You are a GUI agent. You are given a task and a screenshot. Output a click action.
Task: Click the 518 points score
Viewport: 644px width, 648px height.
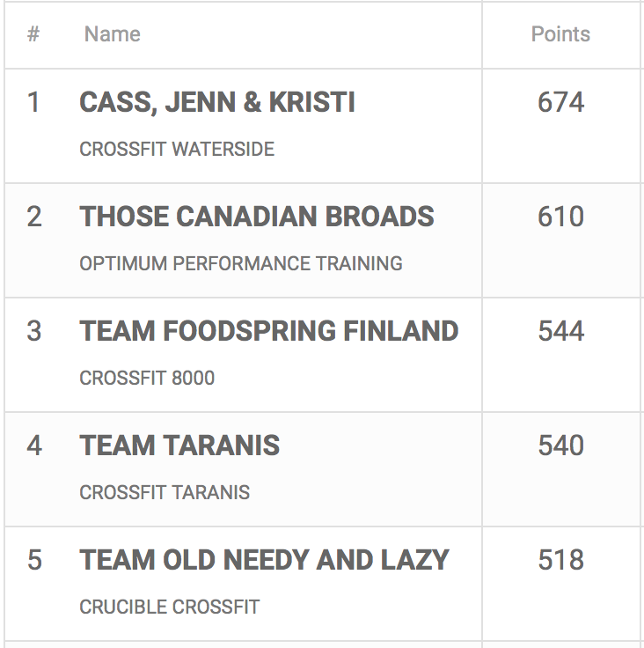click(x=560, y=560)
